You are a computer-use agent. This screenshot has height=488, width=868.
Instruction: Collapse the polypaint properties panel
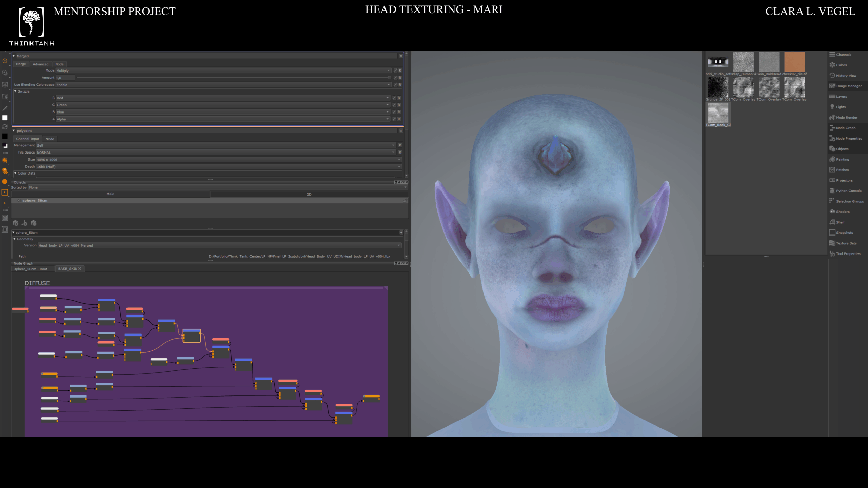point(14,131)
